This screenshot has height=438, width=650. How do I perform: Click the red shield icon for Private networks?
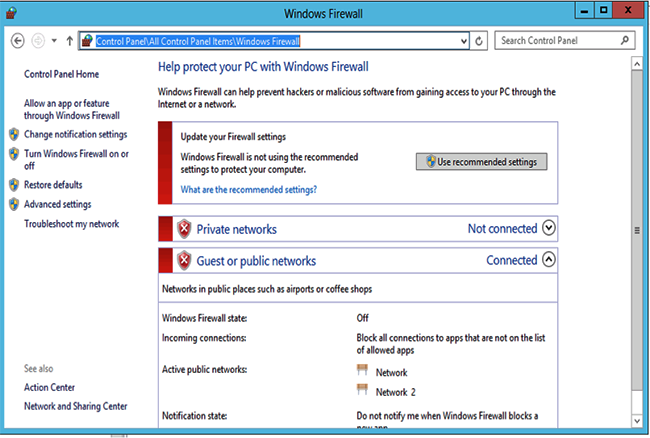click(x=184, y=229)
